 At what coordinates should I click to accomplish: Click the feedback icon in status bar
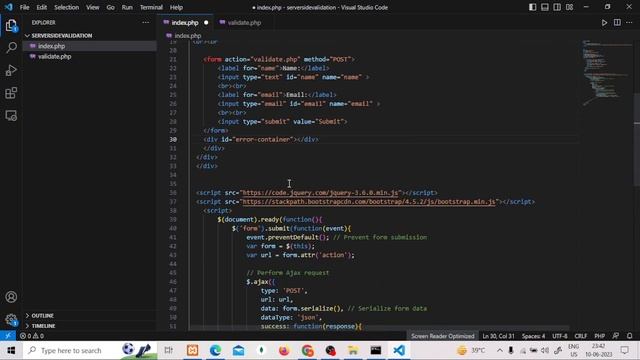click(616, 336)
